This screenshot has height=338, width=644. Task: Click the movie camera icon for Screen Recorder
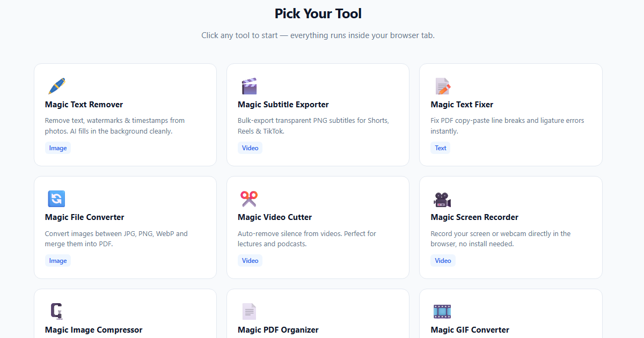pos(442,199)
